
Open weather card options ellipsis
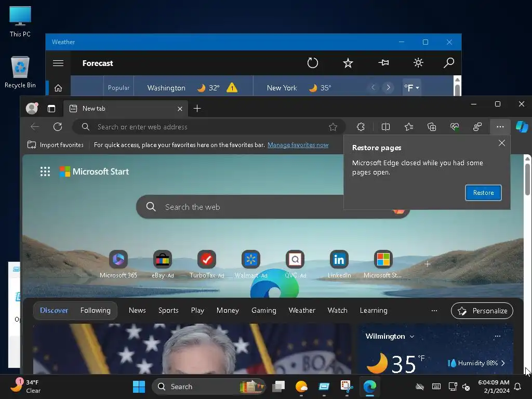[x=497, y=336]
